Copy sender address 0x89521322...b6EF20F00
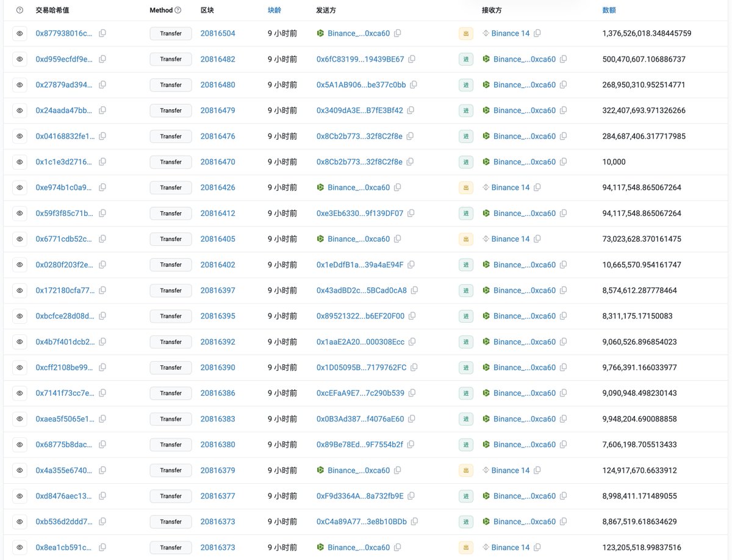Viewport: 732px width, 560px height. pos(412,316)
